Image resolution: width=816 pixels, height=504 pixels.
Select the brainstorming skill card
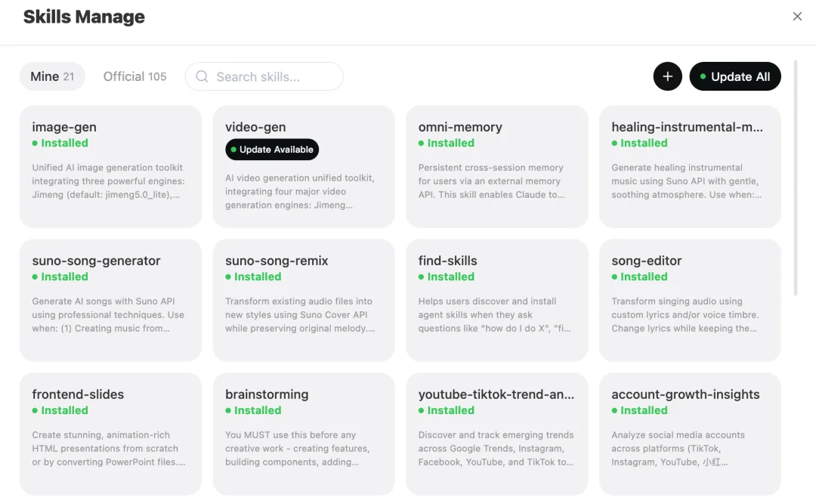(304, 434)
